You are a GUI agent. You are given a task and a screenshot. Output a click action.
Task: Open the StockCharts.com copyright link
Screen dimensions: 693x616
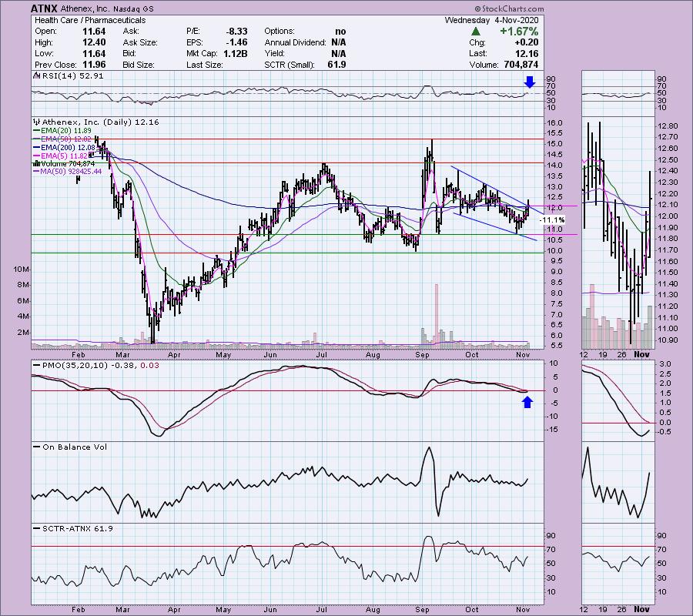[x=509, y=8]
